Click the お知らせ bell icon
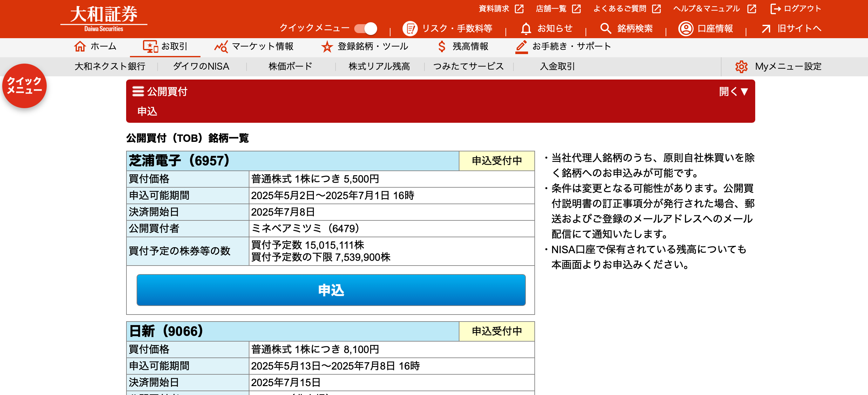The image size is (868, 395). 526,29
